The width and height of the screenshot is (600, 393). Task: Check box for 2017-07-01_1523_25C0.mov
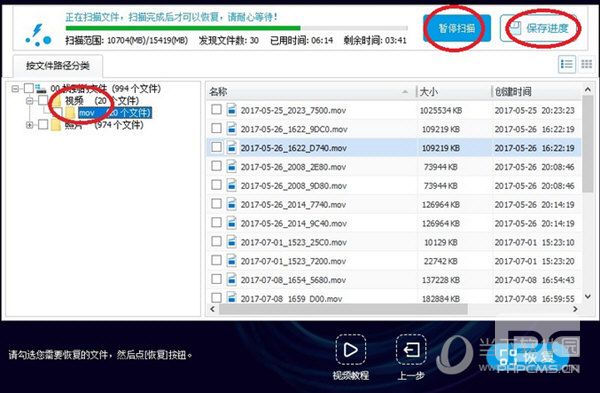[x=216, y=241]
